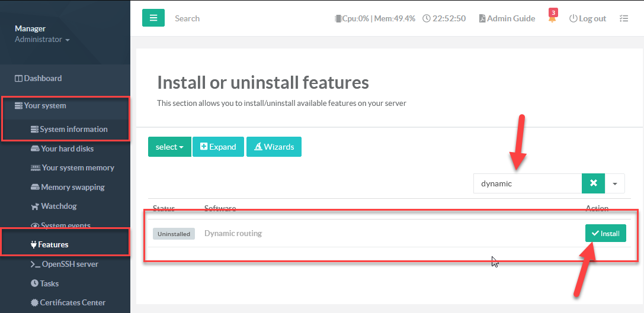The width and height of the screenshot is (644, 313).
Task: Open the search options dropdown arrow
Action: [x=615, y=183]
